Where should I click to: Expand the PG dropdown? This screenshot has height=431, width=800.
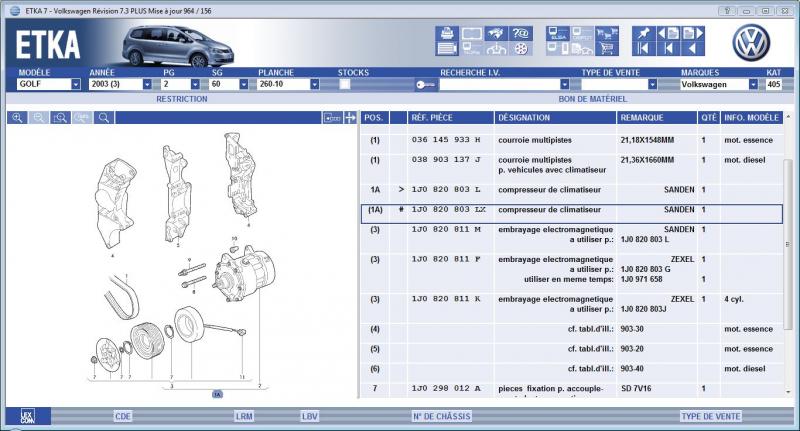pyautogui.click(x=195, y=84)
